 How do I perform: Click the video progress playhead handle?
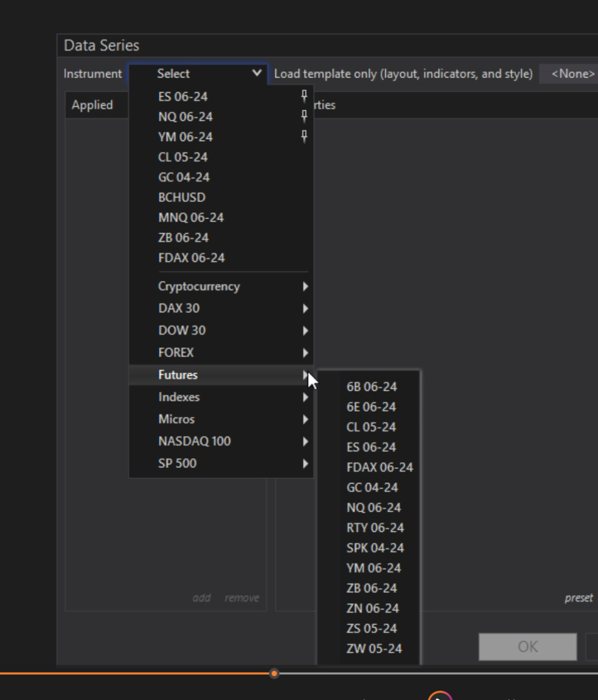274,674
